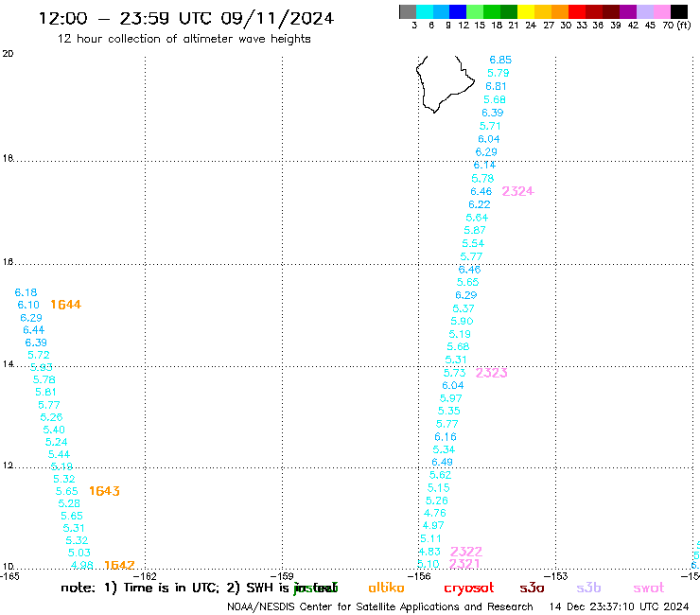
Task: Click the wave height value 6.85
Action: click(x=500, y=60)
